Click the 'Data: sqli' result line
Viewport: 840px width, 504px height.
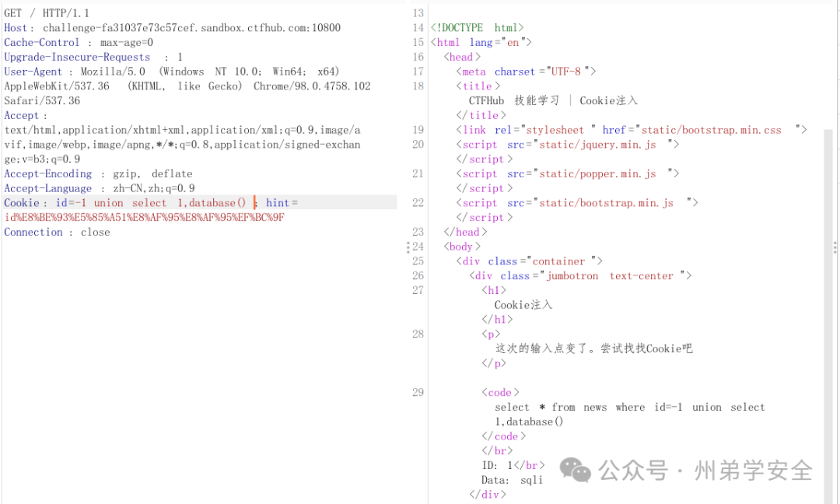[x=512, y=480]
